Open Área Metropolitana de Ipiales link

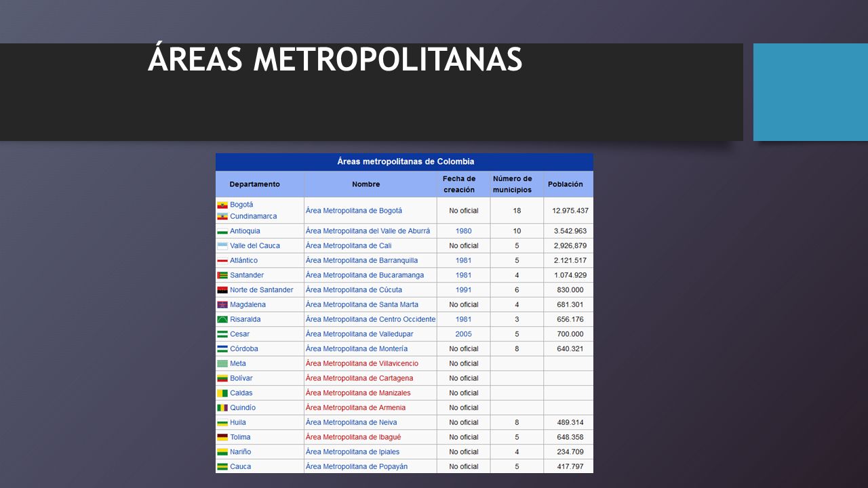point(353,452)
